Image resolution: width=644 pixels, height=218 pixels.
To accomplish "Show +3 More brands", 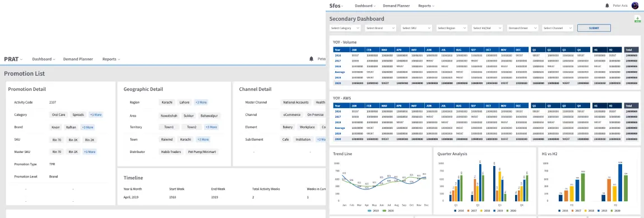I will click(x=87, y=127).
